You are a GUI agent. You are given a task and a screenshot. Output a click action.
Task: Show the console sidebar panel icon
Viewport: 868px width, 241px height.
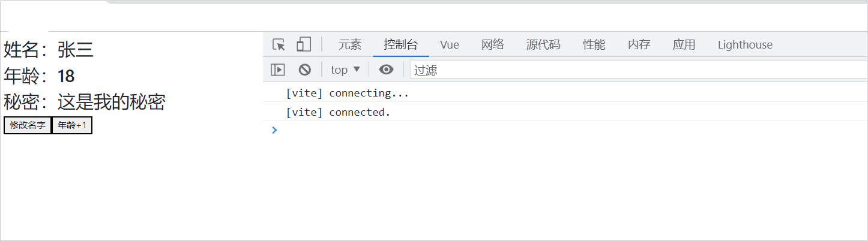click(278, 70)
